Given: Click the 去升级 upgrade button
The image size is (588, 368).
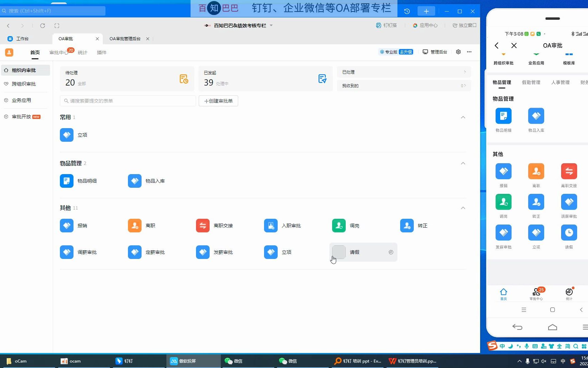Looking at the screenshot, I should coord(406,52).
